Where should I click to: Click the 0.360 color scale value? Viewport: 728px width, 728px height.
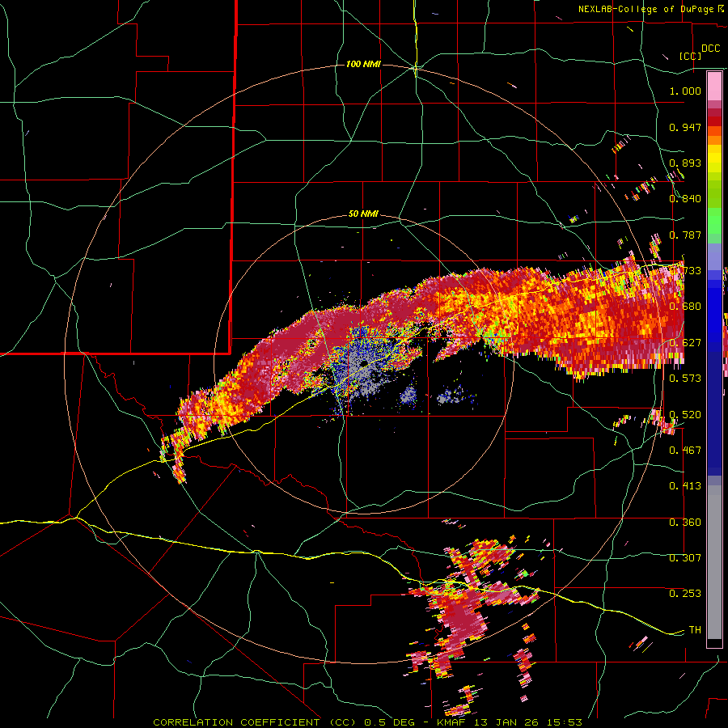click(685, 523)
